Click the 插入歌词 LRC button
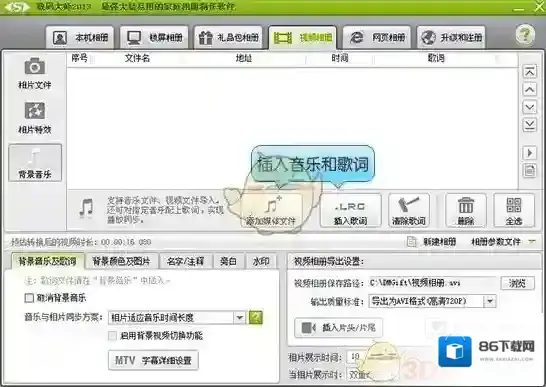This screenshot has height=387, width=546. tap(351, 211)
